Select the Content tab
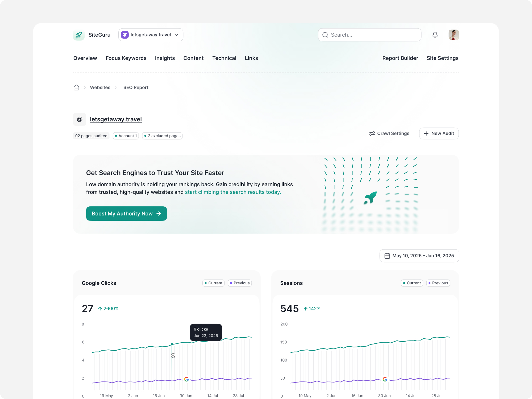This screenshot has height=399, width=532. tap(193, 58)
